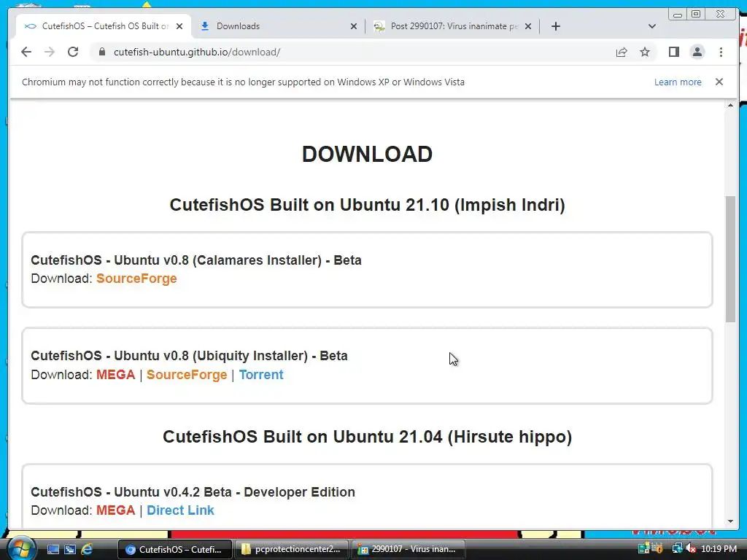Click Learn more in the infobar

point(678,82)
